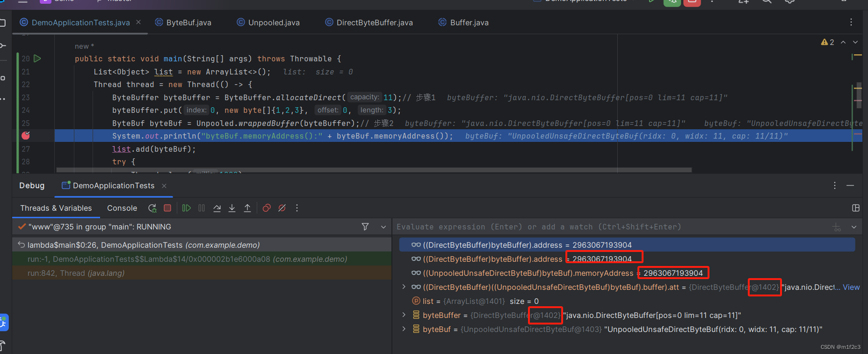
Task: Click the Rerun debug session icon
Action: pos(152,208)
